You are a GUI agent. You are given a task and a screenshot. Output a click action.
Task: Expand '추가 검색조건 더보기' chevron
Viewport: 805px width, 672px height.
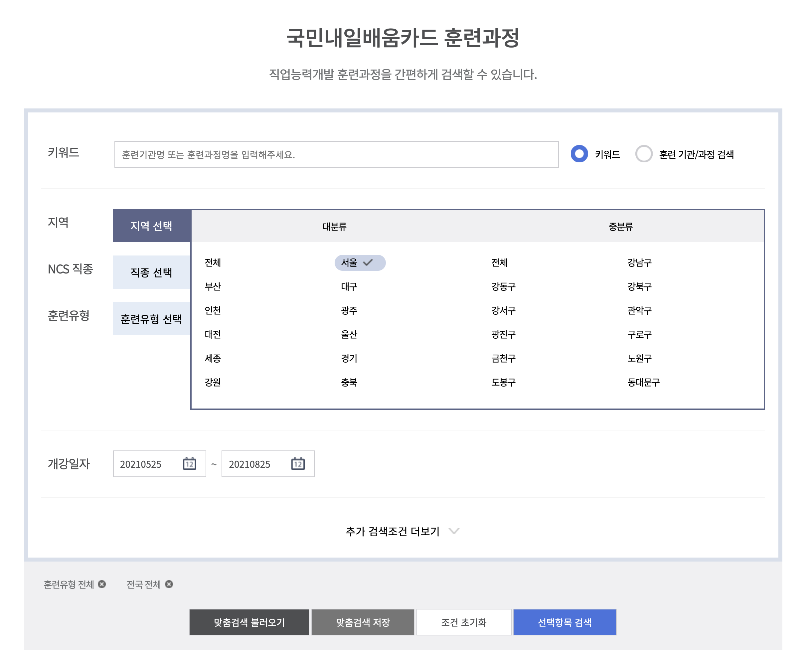point(454,531)
